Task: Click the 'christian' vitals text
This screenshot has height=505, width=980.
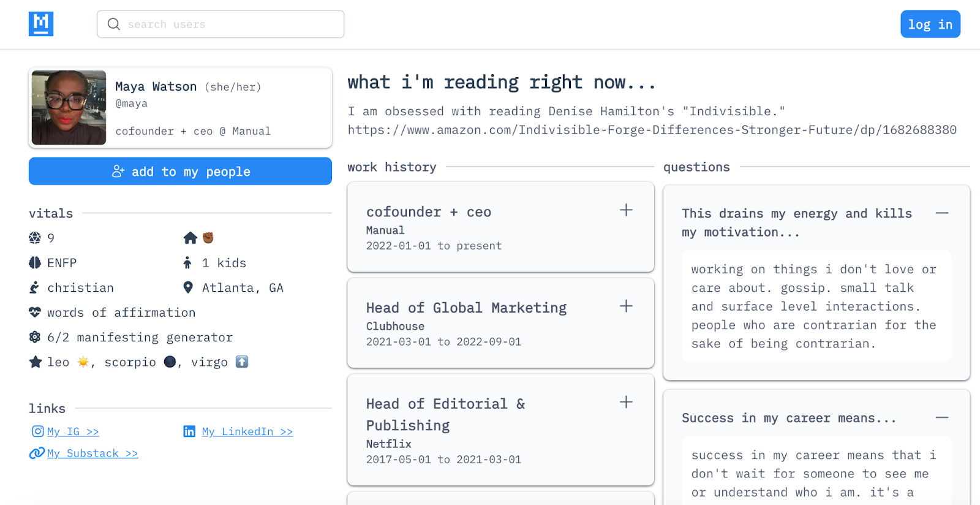Action: tap(81, 287)
